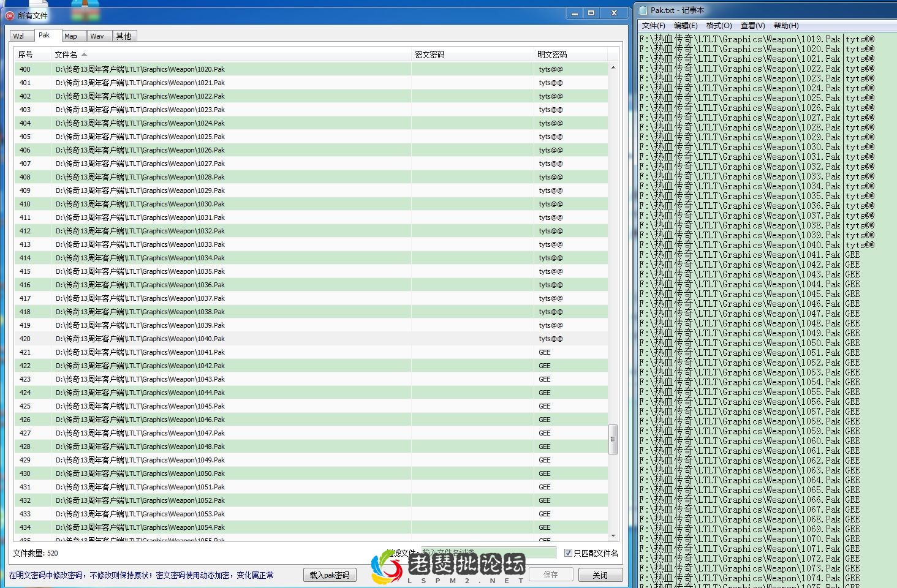Open Notepad 帮助(H) menu
This screenshot has width=897, height=588.
tap(786, 26)
